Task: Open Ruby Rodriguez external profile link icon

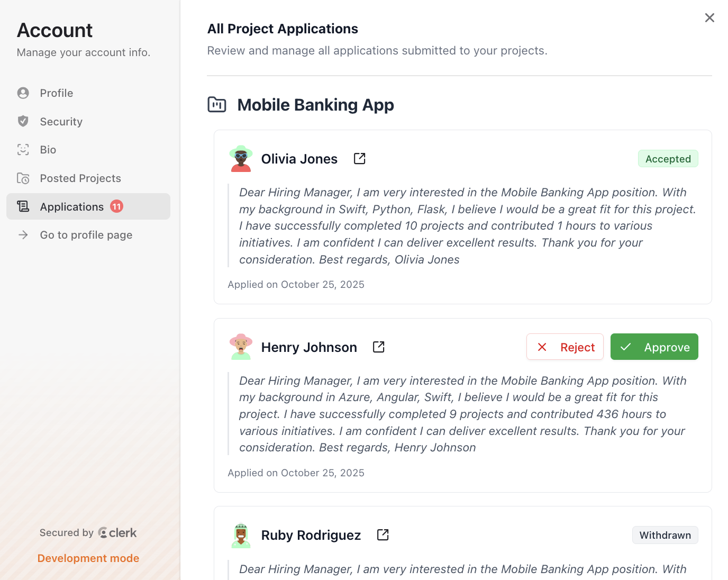Action: [x=383, y=535]
